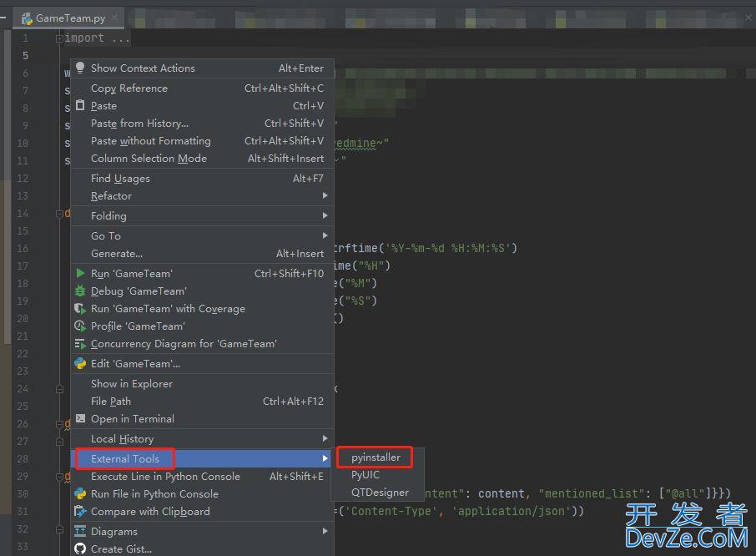The height and width of the screenshot is (556, 756).
Task: Click line number 5 in gutter
Action: pos(25,55)
